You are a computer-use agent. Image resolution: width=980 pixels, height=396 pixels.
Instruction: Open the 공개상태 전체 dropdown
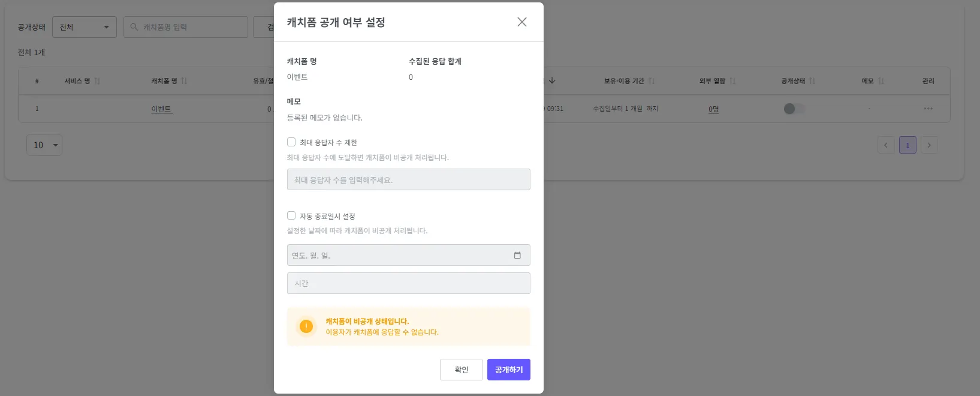pos(85,27)
